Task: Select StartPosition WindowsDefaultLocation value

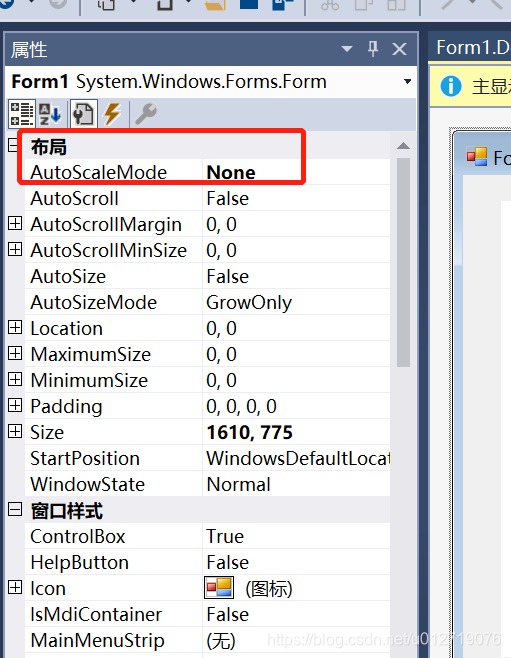Action: [296, 459]
